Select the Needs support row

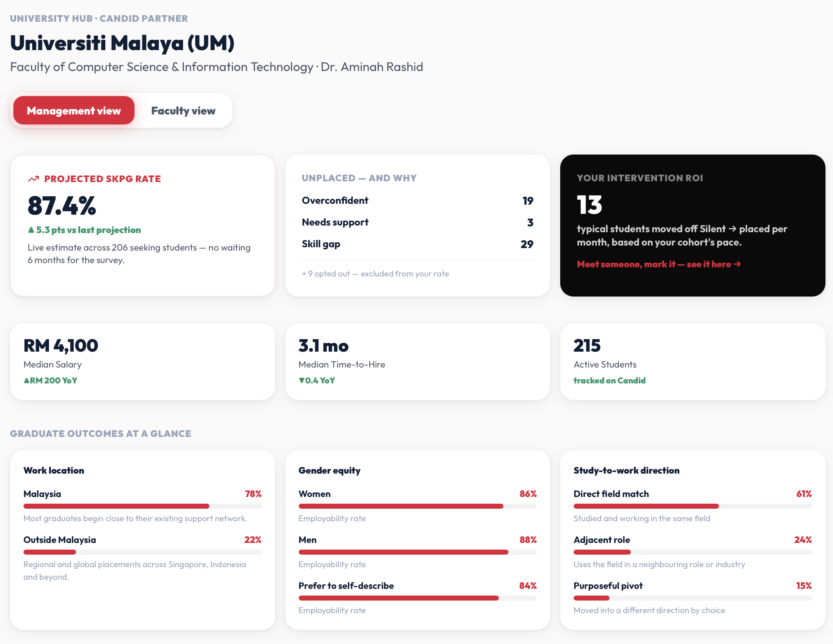417,222
